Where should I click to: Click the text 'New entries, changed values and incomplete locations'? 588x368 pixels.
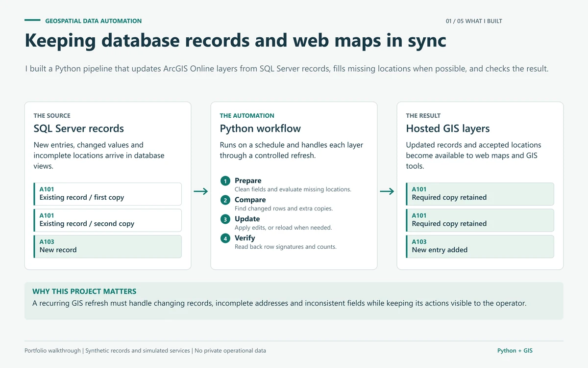pyautogui.click(x=99, y=156)
